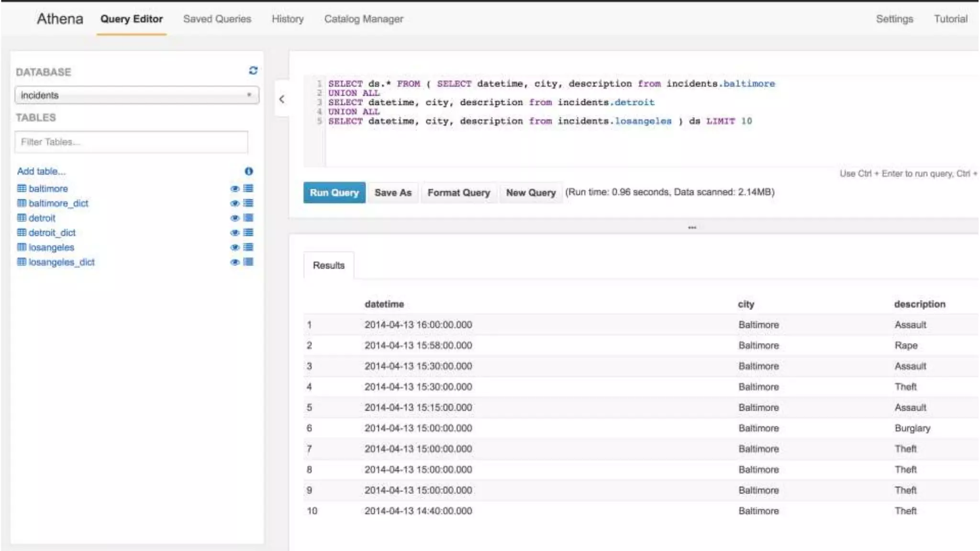Click the Format Query button

(x=458, y=193)
